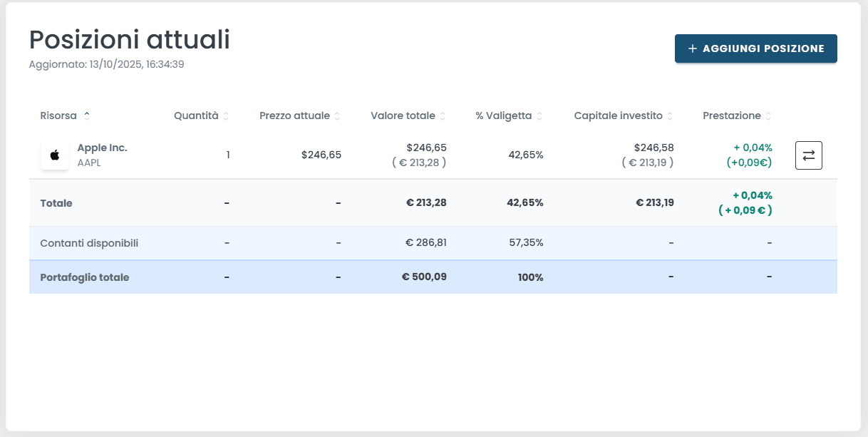This screenshot has width=868, height=437.
Task: Click the Prezzo attuale sort arrows icon
Action: (337, 116)
